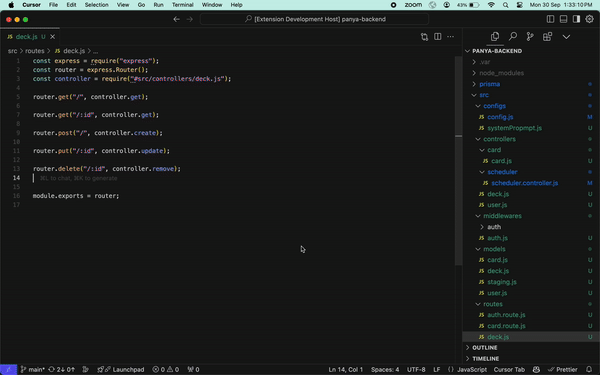The width and height of the screenshot is (600, 375).
Task: Open config.js file
Action: 531,117
